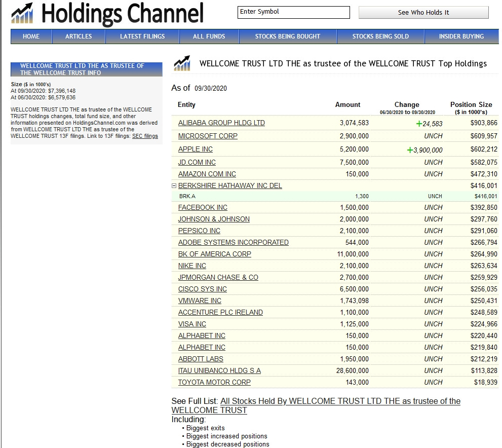Open ACCENTURE PLC IRELAND link
Image resolution: width=502 pixels, height=448 pixels.
click(x=220, y=313)
